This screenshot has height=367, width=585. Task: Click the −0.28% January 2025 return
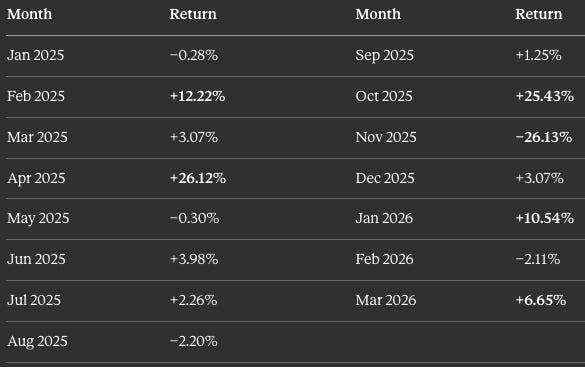click(x=194, y=55)
